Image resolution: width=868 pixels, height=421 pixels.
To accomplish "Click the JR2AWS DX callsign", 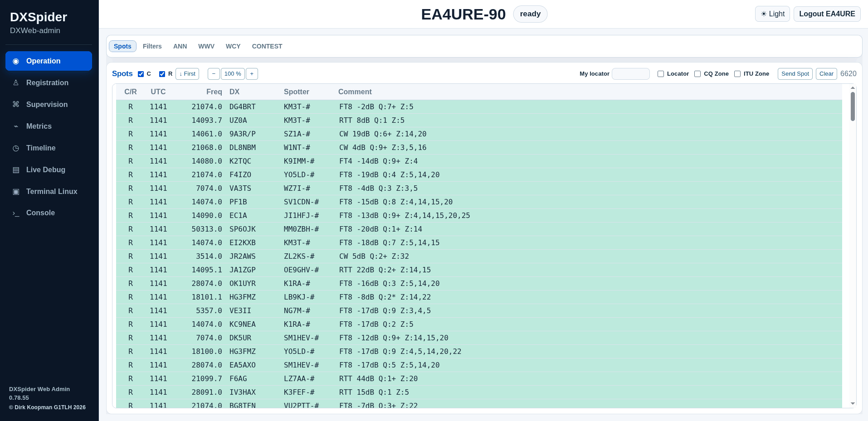I will (243, 256).
